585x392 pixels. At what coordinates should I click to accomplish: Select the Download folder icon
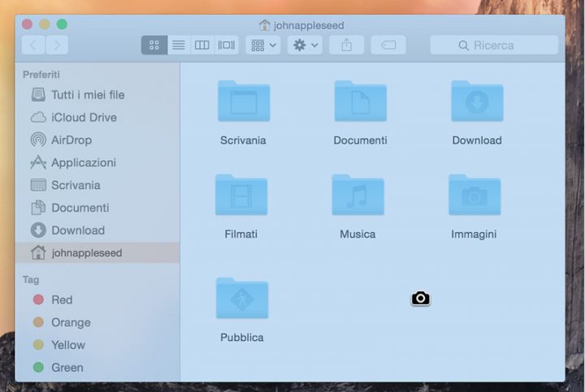tap(477, 101)
